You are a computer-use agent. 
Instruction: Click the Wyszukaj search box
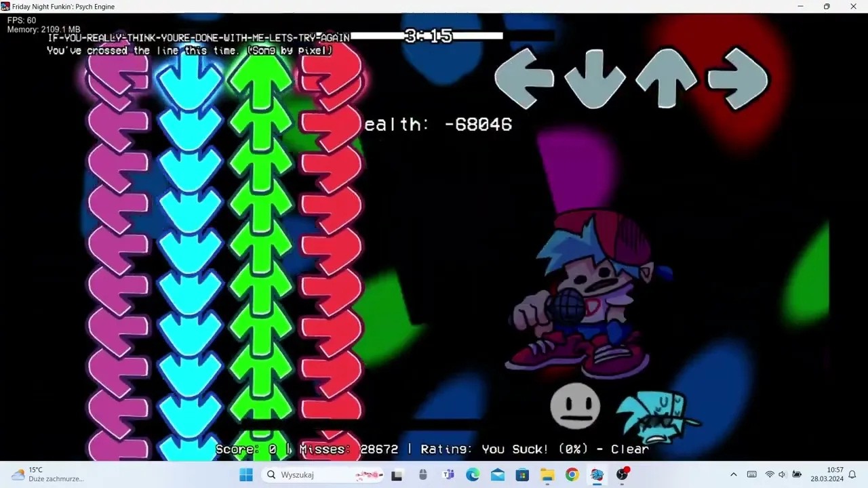pyautogui.click(x=323, y=474)
